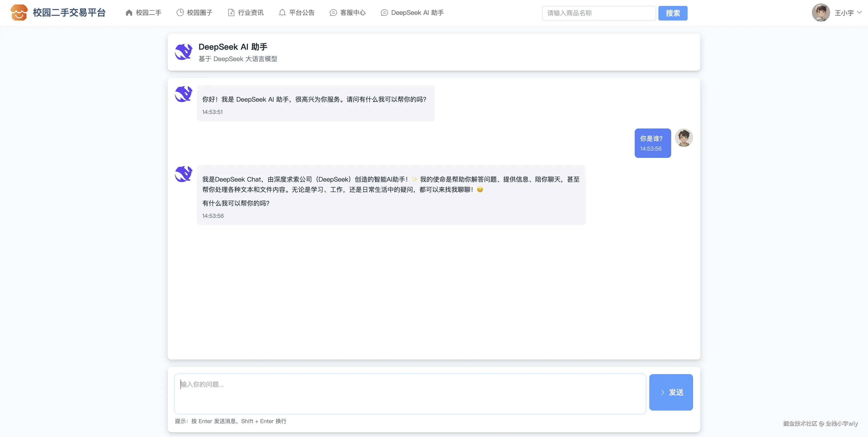Click the bell icon beside 平台公告

click(282, 13)
